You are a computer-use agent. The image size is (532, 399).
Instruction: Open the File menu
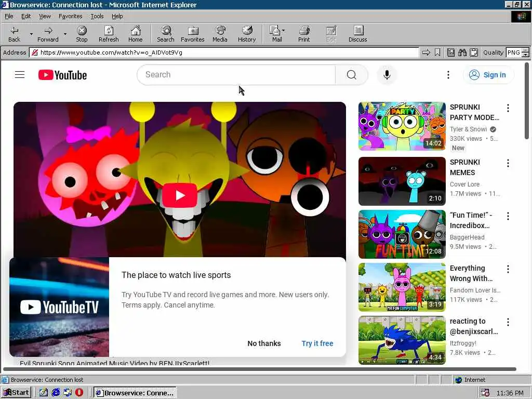[9, 16]
